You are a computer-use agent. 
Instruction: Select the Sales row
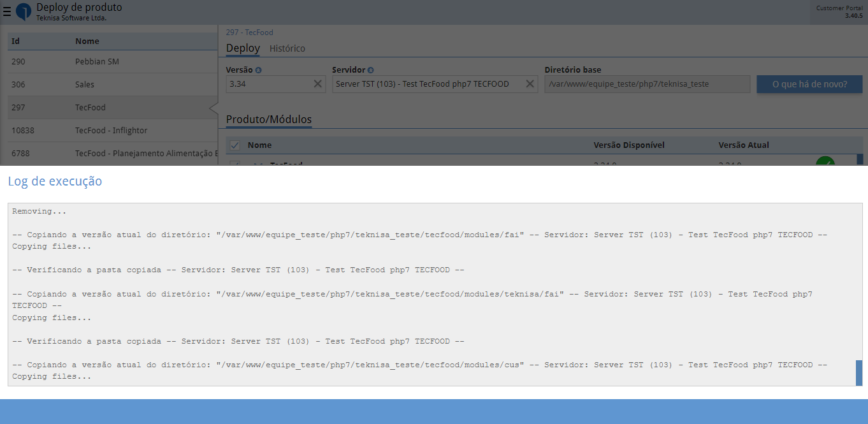click(x=113, y=85)
